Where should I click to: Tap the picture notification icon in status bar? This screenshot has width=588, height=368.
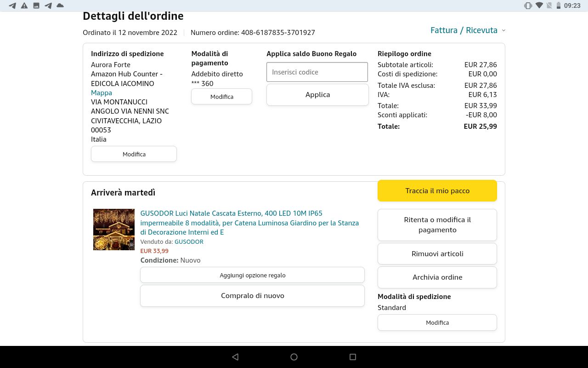coord(36,6)
